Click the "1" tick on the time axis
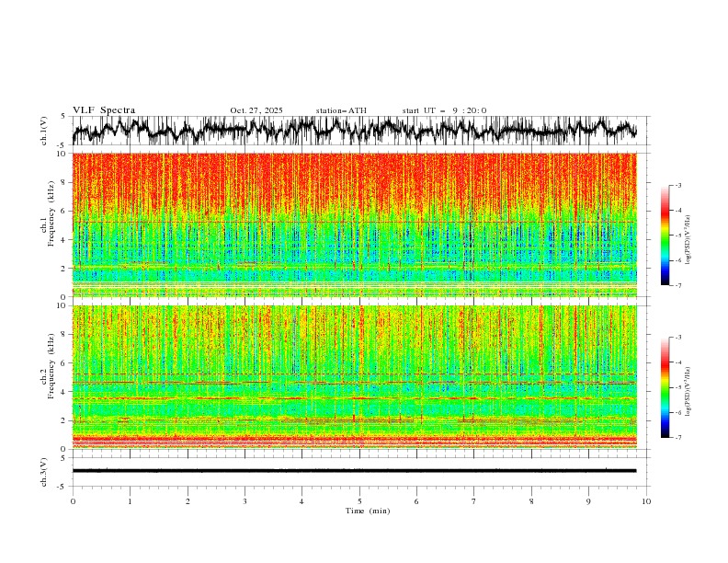Viewport: 728px width, 563px height. pyautogui.click(x=130, y=501)
